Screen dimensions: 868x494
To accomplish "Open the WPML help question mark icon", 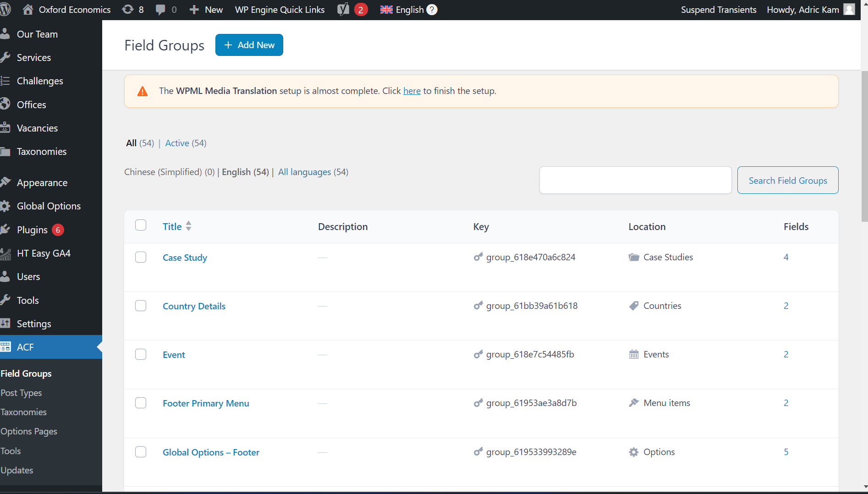I will pyautogui.click(x=432, y=10).
